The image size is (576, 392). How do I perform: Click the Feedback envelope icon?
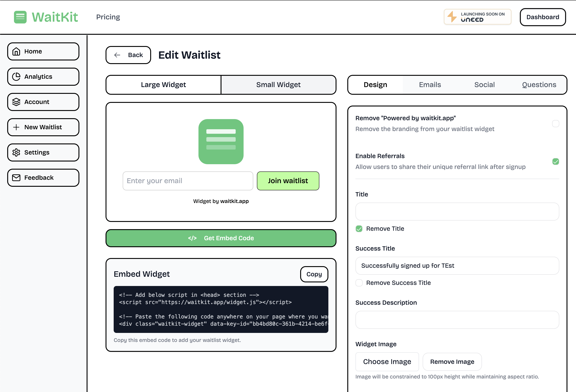(16, 178)
